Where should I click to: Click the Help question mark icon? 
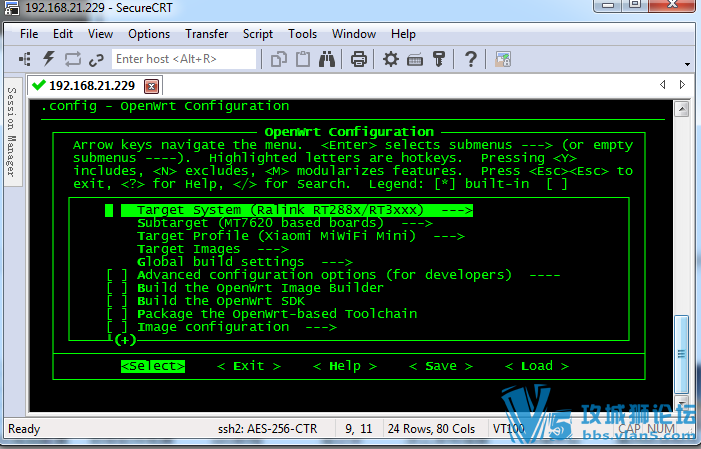tap(470, 59)
